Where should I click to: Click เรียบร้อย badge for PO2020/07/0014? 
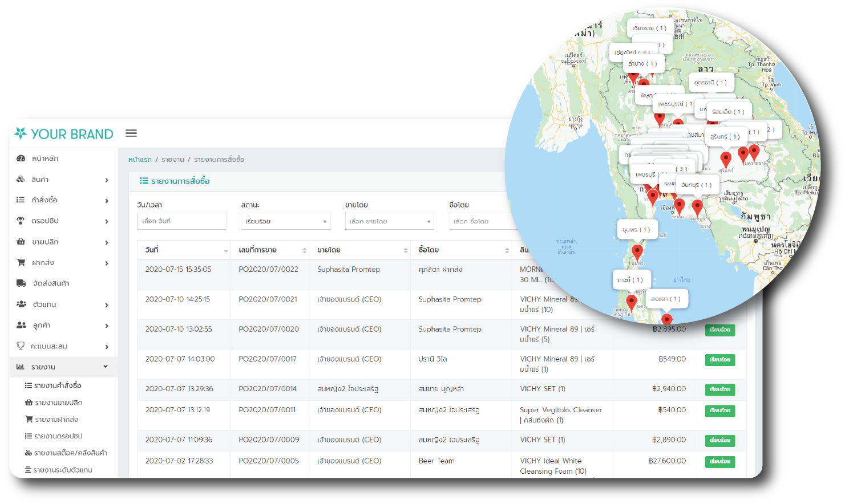720,389
